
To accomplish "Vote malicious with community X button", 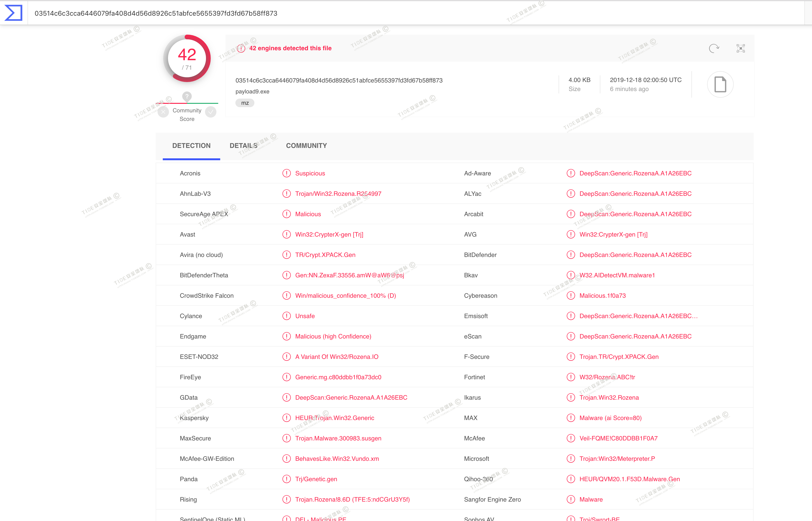I will (163, 112).
